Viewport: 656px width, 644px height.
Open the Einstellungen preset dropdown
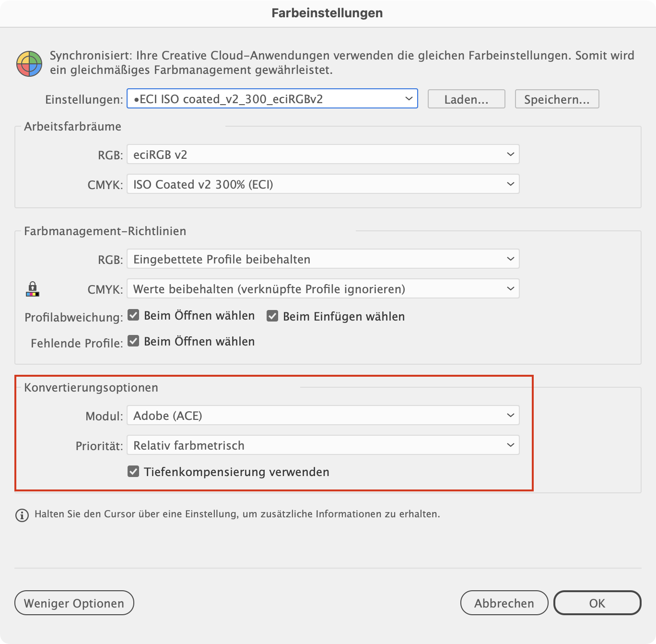click(272, 99)
